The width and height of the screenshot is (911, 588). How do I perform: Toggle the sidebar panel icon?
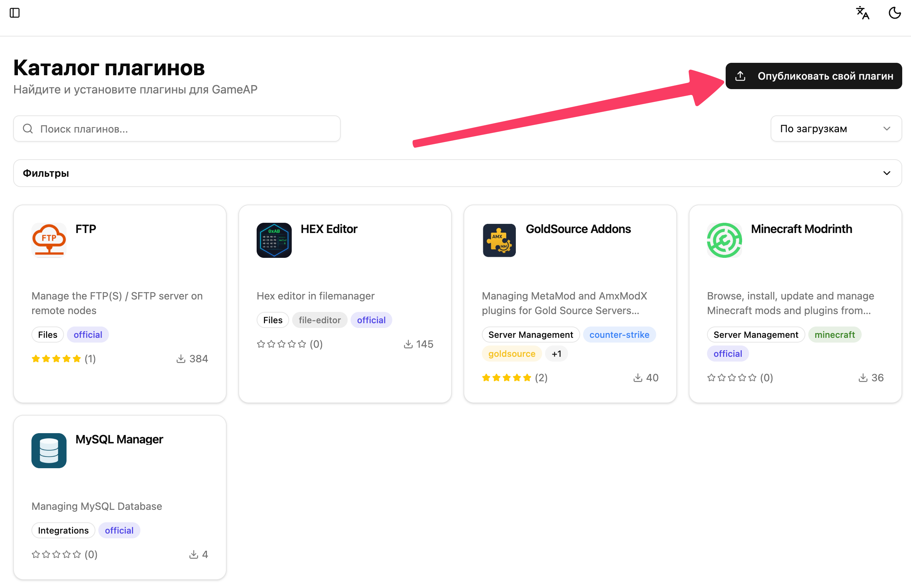point(15,13)
